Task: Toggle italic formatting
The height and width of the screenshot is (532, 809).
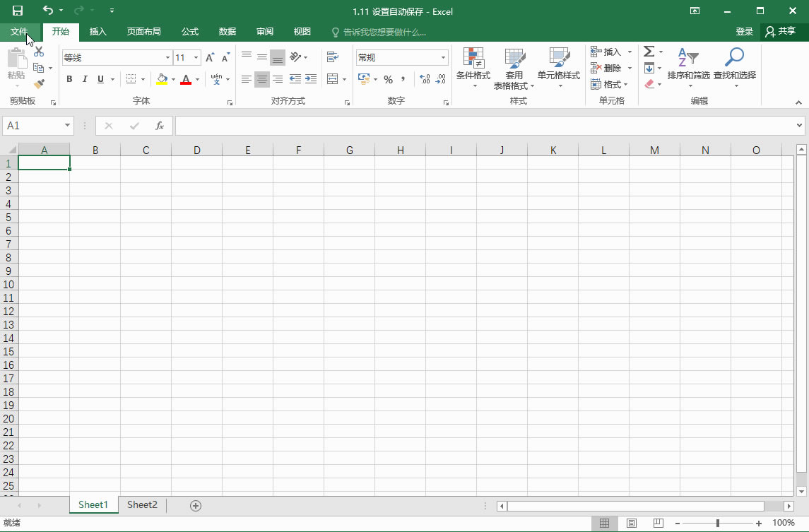Action: 85,79
